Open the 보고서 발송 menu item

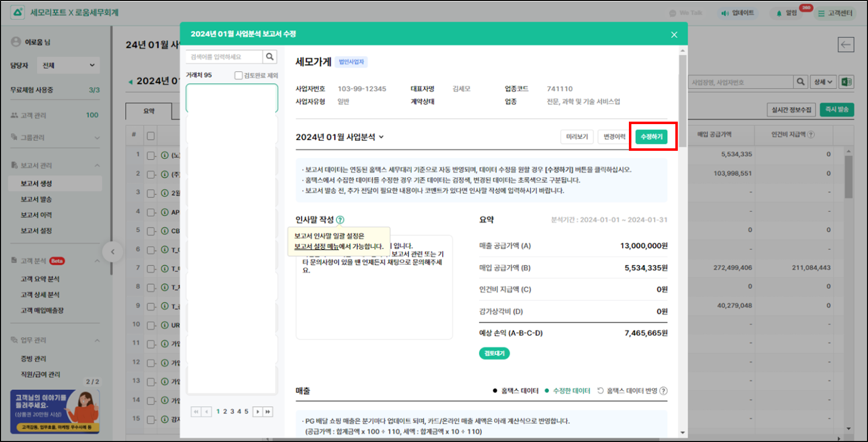point(36,199)
